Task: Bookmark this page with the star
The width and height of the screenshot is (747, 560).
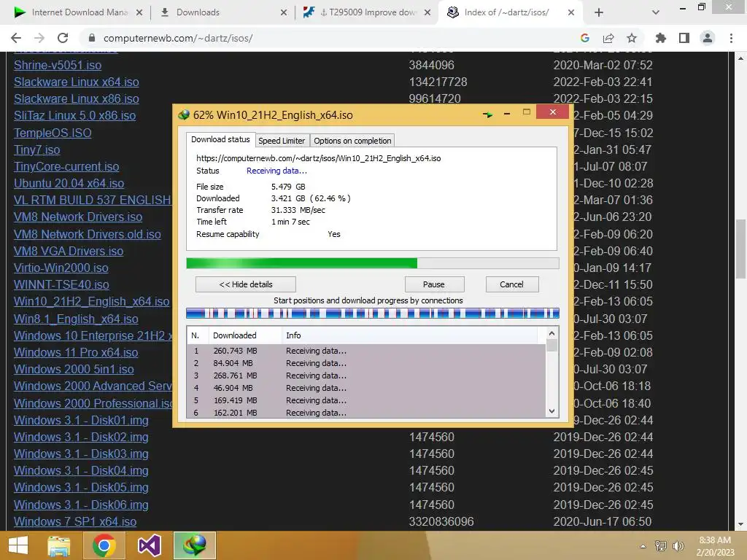Action: click(632, 38)
